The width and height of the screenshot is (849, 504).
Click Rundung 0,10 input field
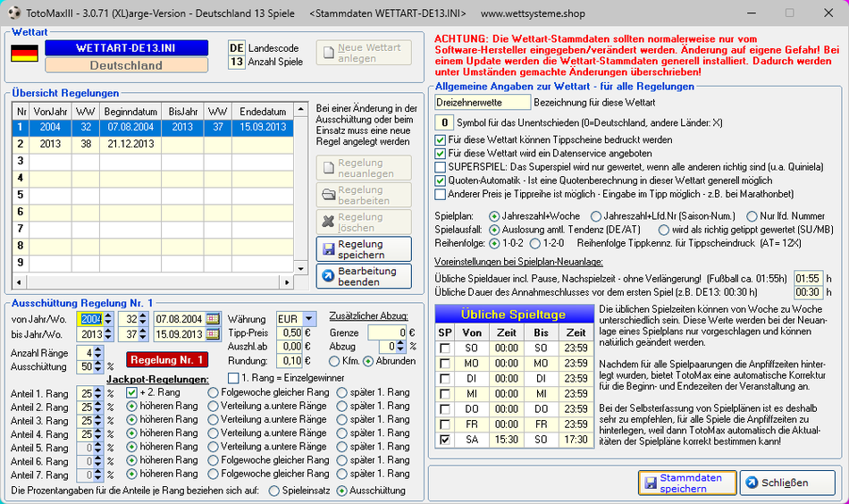click(x=290, y=360)
